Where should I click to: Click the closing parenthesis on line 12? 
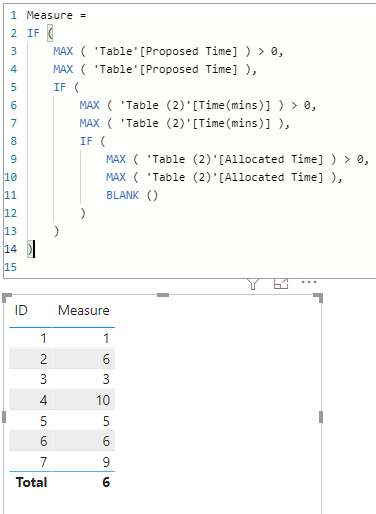click(83, 213)
